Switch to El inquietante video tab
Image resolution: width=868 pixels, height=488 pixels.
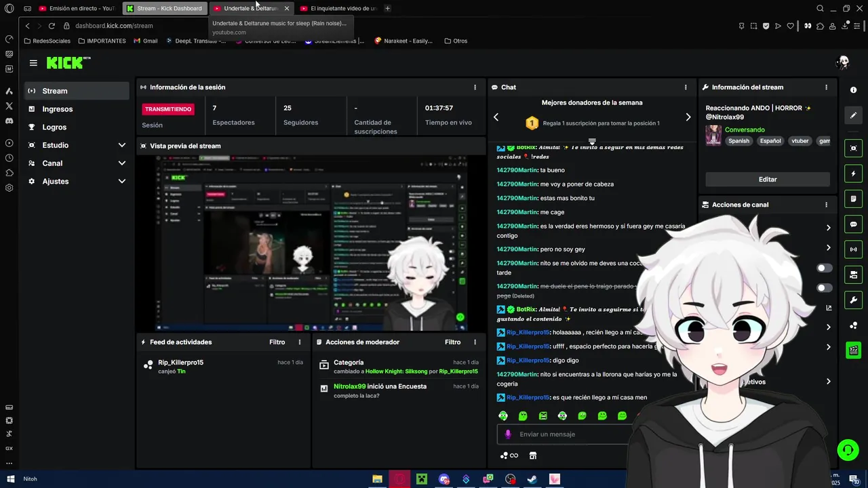(338, 8)
